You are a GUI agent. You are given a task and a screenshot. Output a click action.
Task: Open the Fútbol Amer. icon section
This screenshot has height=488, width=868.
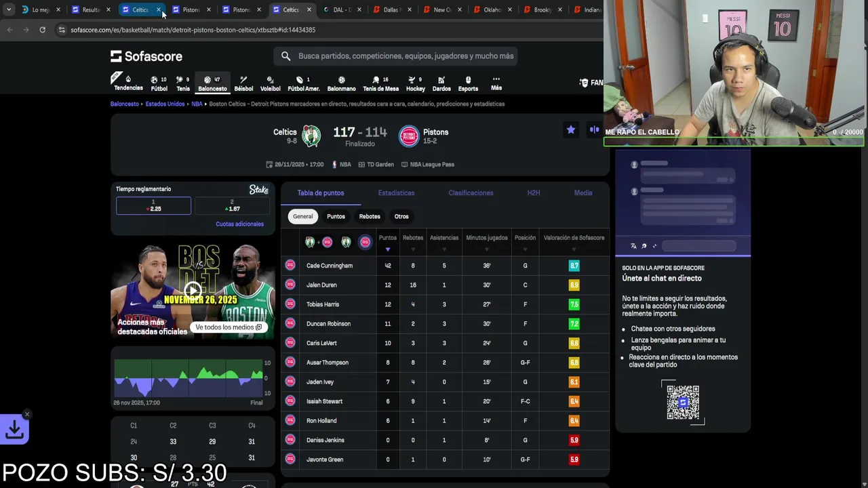(303, 83)
